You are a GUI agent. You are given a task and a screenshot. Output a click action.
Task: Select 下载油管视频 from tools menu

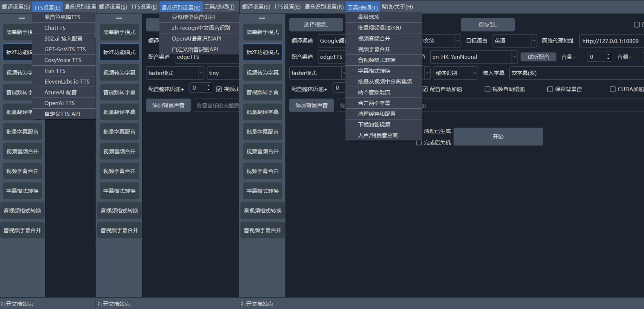[374, 125]
